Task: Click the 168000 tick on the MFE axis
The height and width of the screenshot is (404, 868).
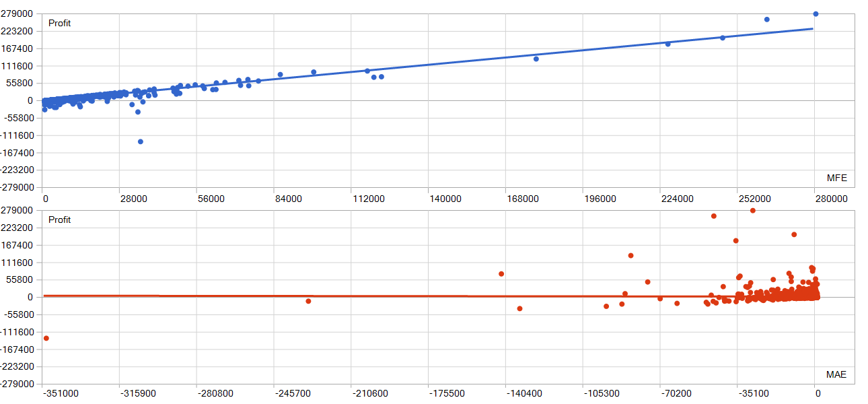Action: tap(523, 199)
